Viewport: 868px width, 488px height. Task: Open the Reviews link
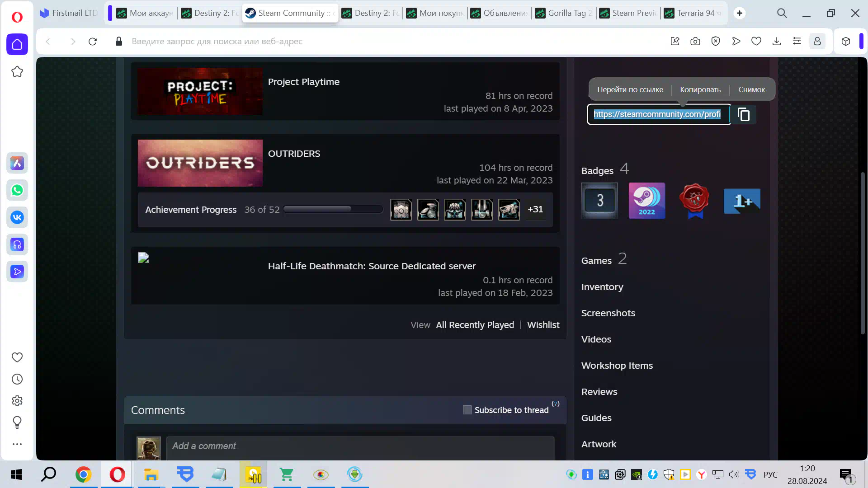point(599,392)
